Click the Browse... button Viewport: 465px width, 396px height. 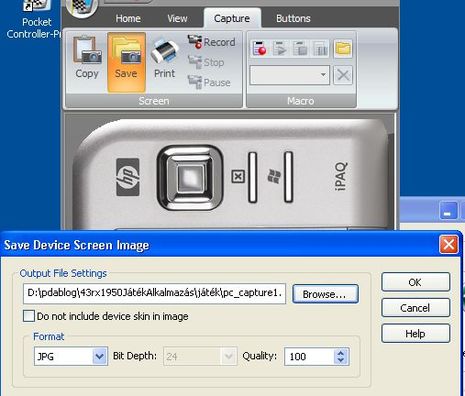(x=325, y=294)
